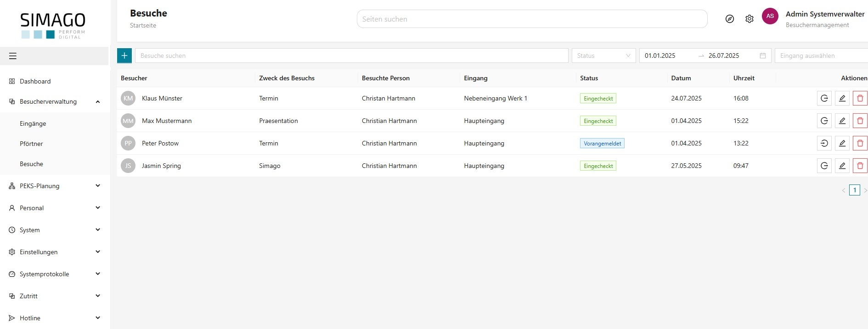Image resolution: width=868 pixels, height=329 pixels.
Task: Toggle the hamburger menu sidebar
Action: coord(13,56)
